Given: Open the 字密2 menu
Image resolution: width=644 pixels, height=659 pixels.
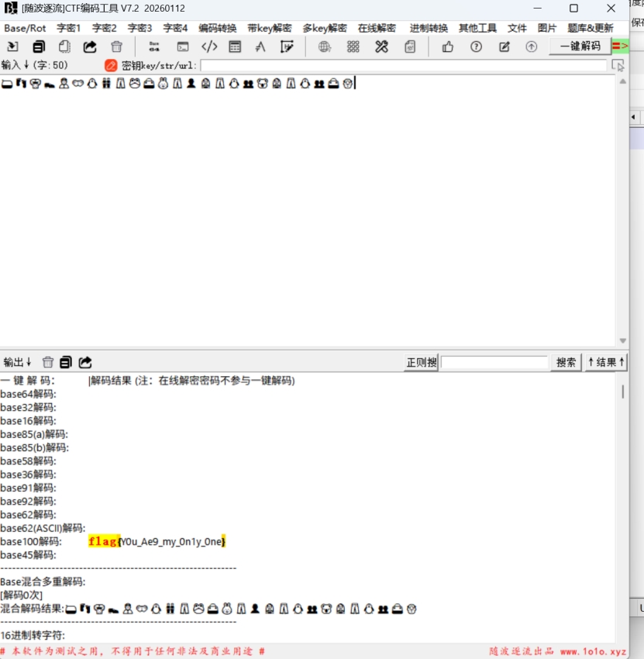Looking at the screenshot, I should click(104, 28).
